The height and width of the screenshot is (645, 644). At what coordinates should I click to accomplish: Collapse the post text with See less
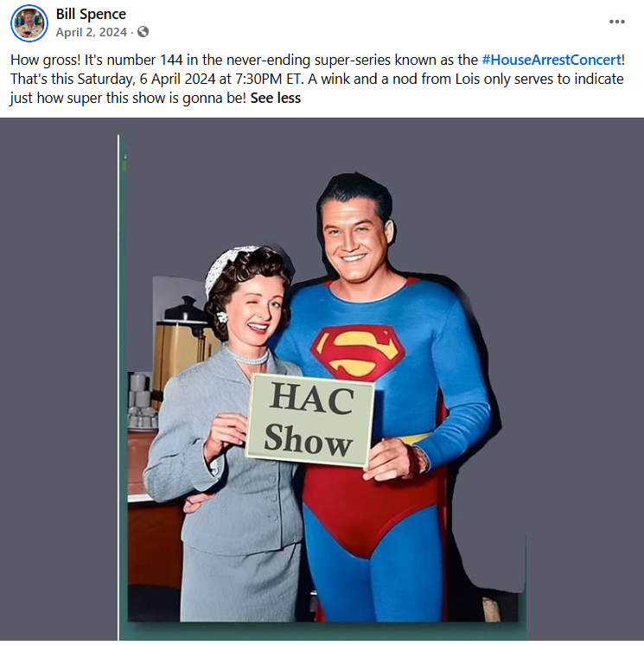pos(275,98)
